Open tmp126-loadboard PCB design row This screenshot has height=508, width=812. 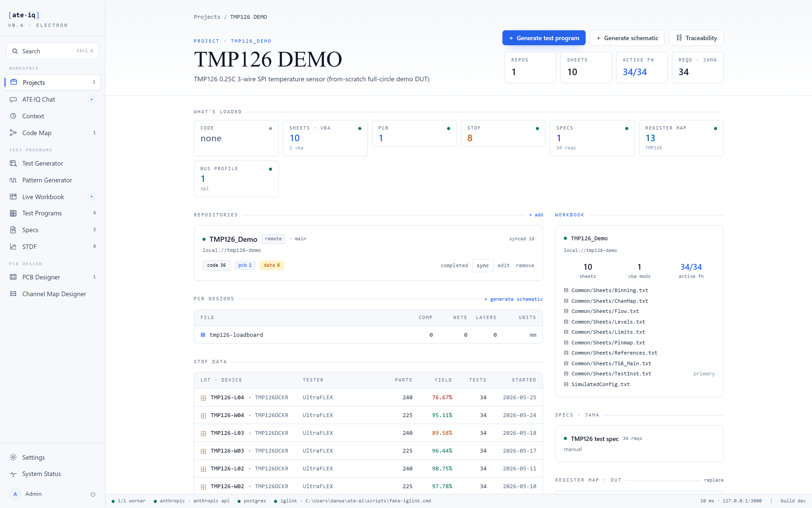click(x=368, y=335)
